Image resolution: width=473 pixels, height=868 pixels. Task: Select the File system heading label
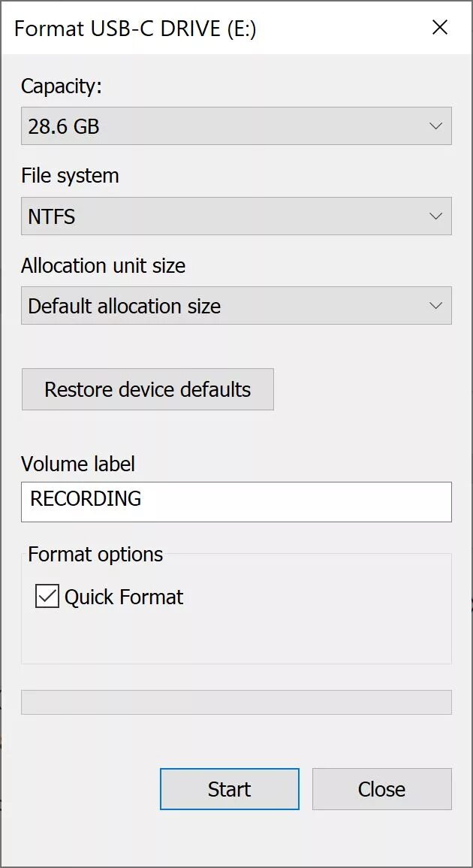tap(70, 176)
